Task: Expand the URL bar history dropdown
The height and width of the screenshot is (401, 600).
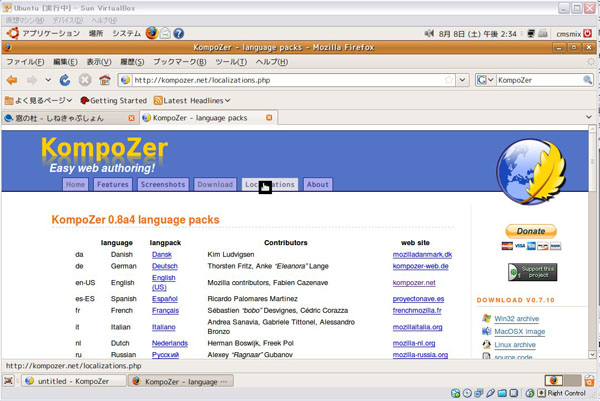Action: coord(462,80)
